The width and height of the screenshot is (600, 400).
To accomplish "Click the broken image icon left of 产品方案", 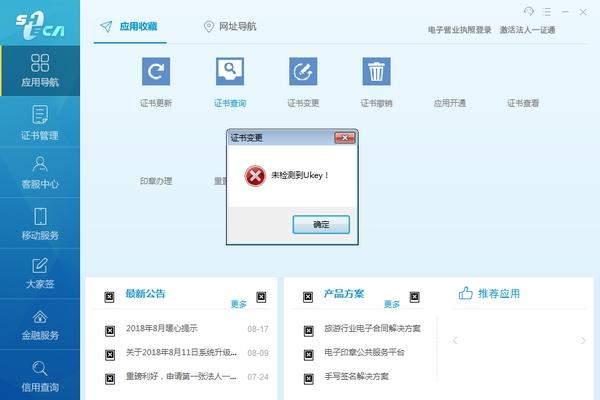I will [308, 297].
